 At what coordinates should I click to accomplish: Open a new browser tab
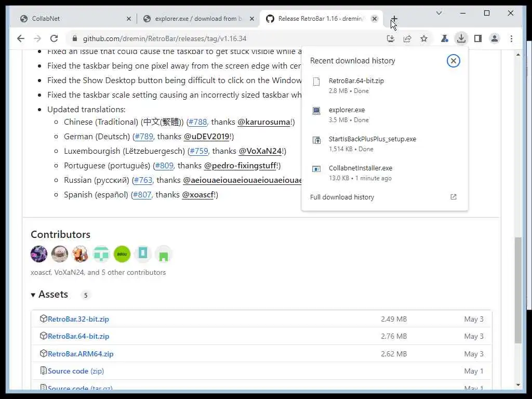(394, 19)
